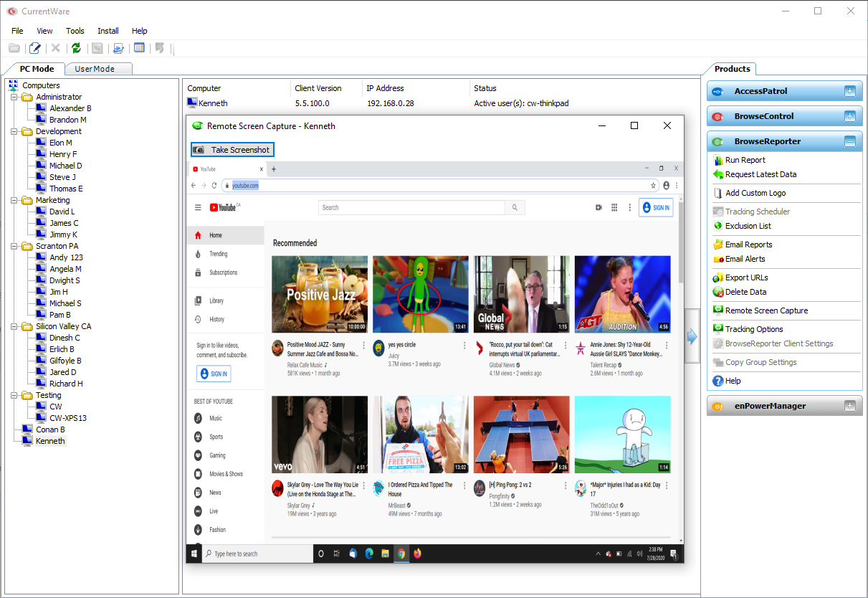Open the Help menu in menu bar
The image size is (868, 598).
coord(140,31)
